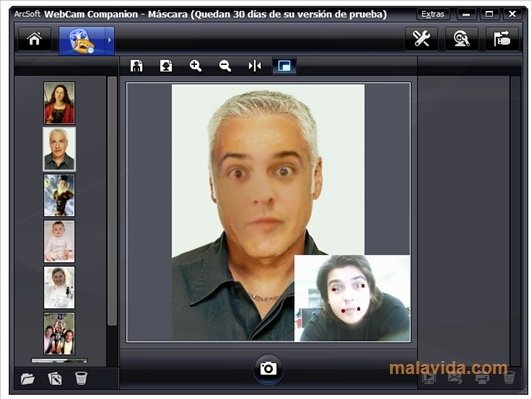
Task: Click the right panel print icon
Action: pyautogui.click(x=482, y=377)
